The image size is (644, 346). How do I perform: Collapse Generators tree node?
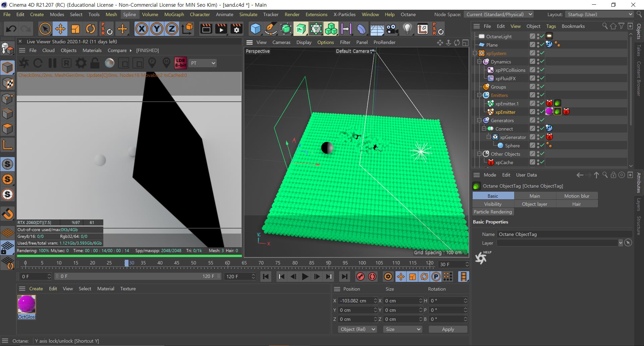(x=480, y=120)
